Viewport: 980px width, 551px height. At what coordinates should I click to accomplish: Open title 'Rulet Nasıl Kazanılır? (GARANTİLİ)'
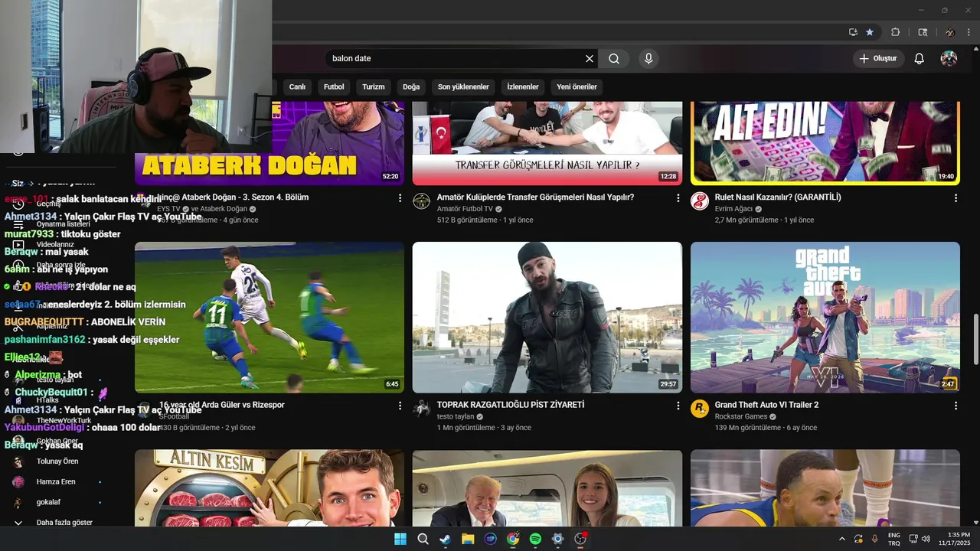point(778,197)
